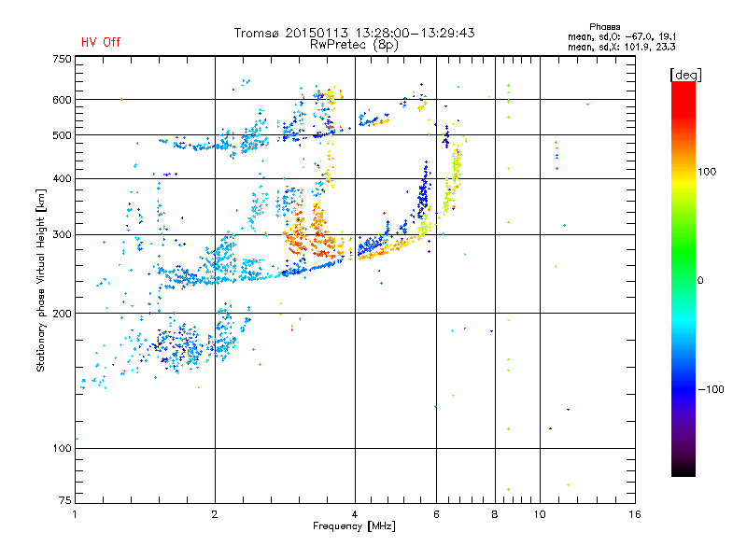This screenshot has width=747, height=560.
Task: Click the '[deg]' colorbar unit label
Action: pyautogui.click(x=685, y=75)
